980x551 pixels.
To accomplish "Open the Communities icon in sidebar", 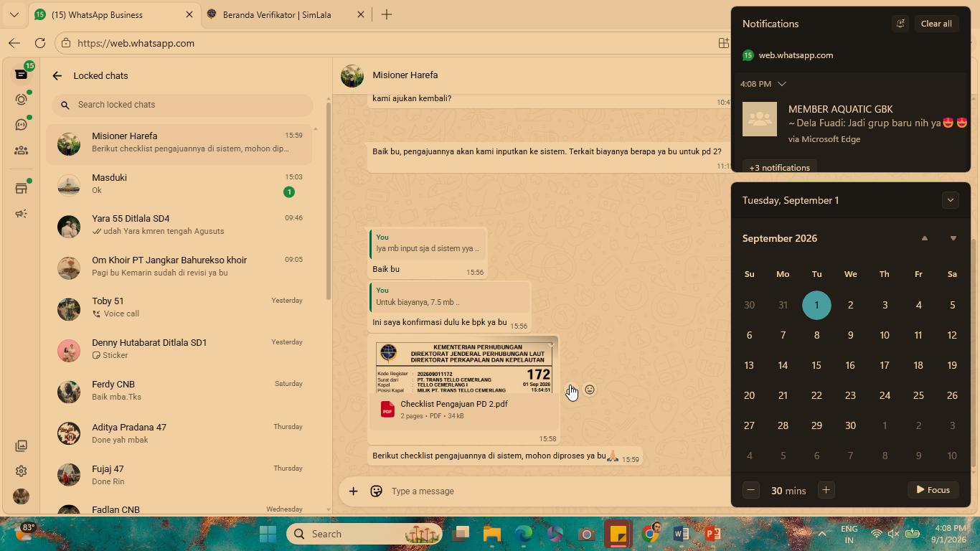I will point(21,151).
